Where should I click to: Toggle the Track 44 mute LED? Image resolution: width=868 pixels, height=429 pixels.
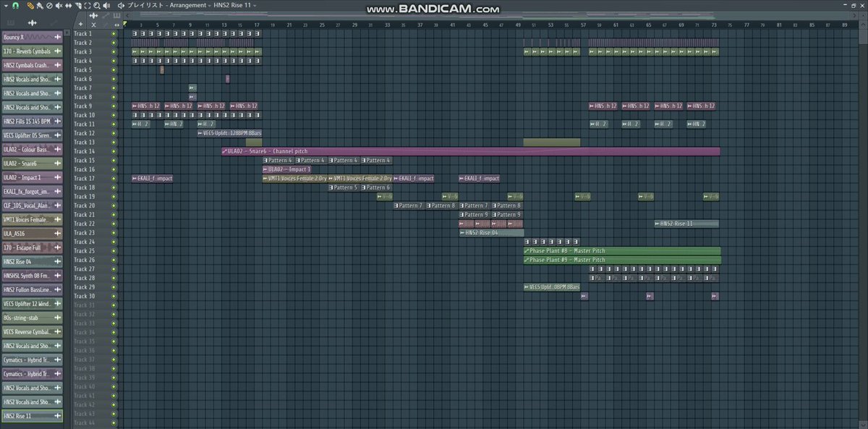coord(114,422)
